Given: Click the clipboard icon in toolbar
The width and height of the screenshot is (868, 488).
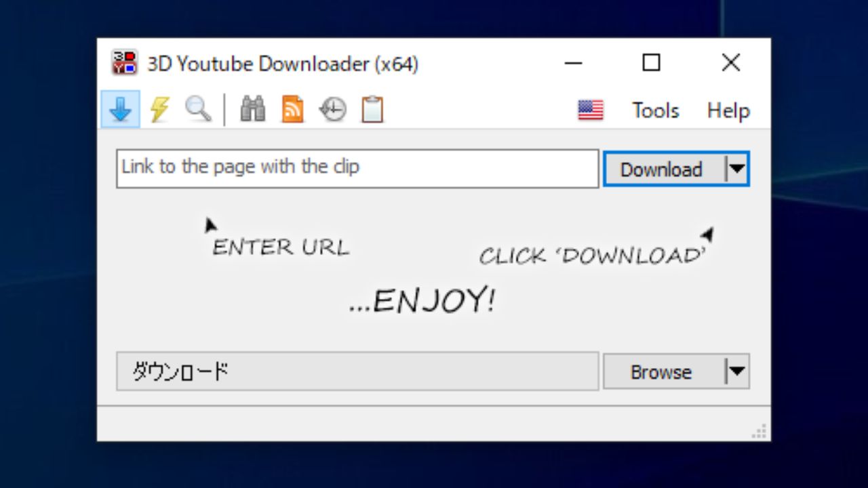Looking at the screenshot, I should pyautogui.click(x=372, y=109).
